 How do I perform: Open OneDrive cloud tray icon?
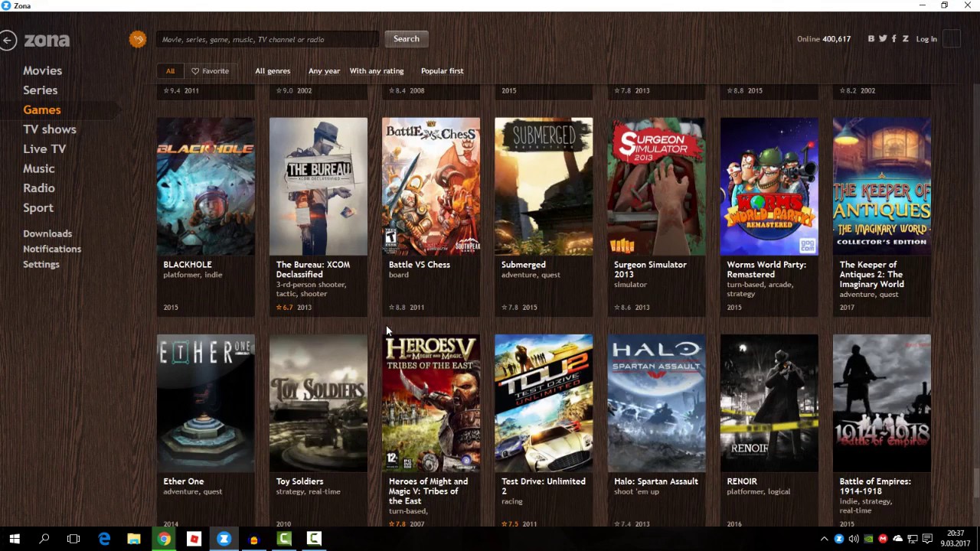(898, 539)
